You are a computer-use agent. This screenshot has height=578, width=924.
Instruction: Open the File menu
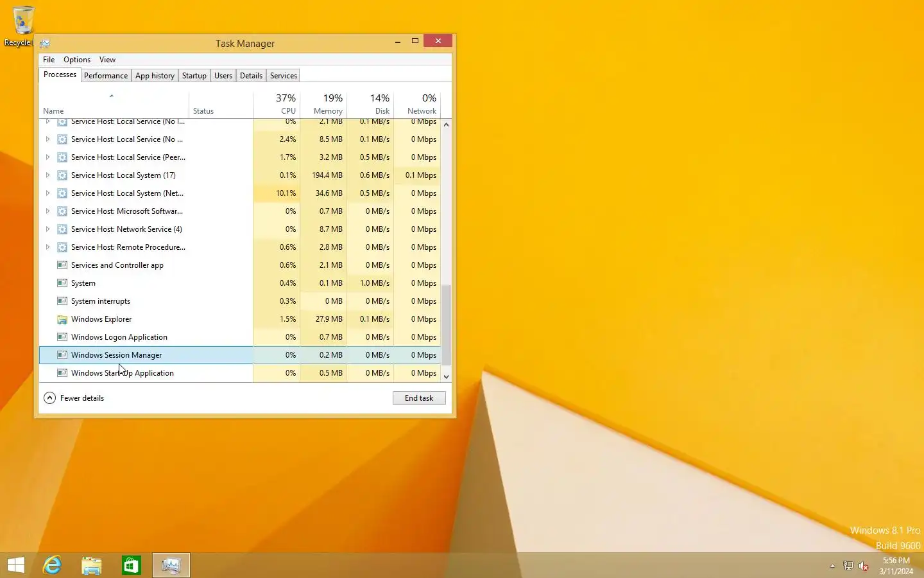click(49, 60)
